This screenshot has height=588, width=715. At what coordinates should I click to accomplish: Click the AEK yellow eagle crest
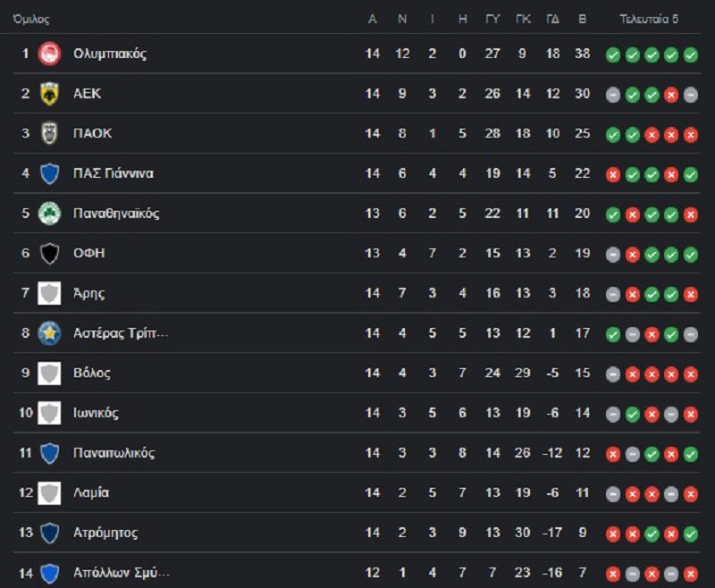[49, 94]
